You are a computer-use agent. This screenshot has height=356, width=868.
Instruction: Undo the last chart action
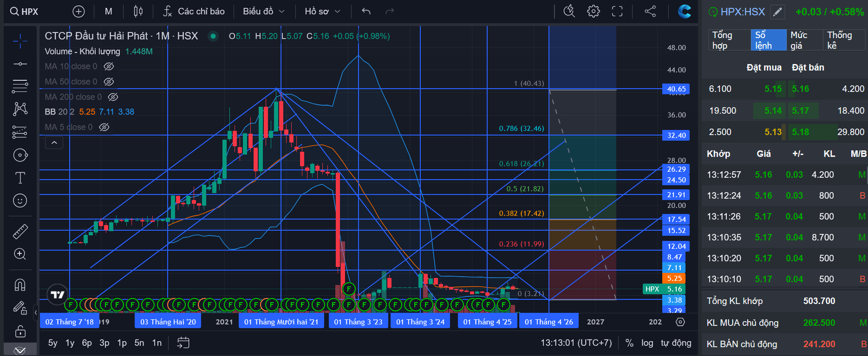[x=366, y=12]
